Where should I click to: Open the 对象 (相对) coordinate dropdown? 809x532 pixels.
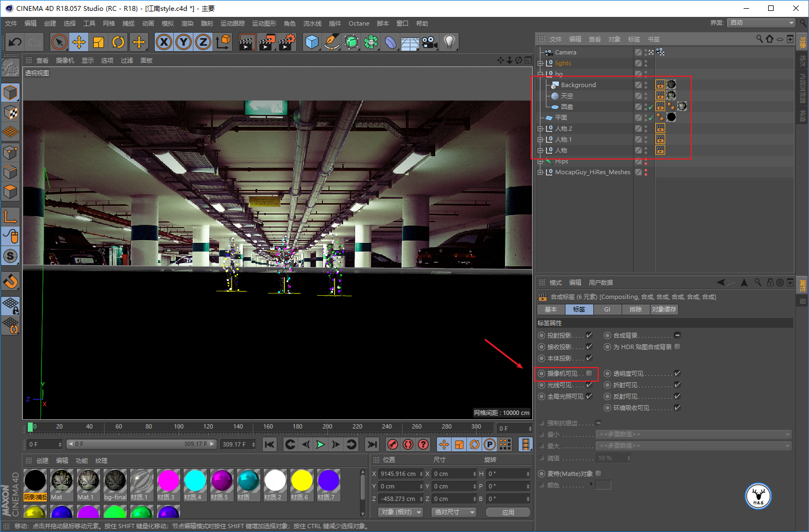coord(402,512)
